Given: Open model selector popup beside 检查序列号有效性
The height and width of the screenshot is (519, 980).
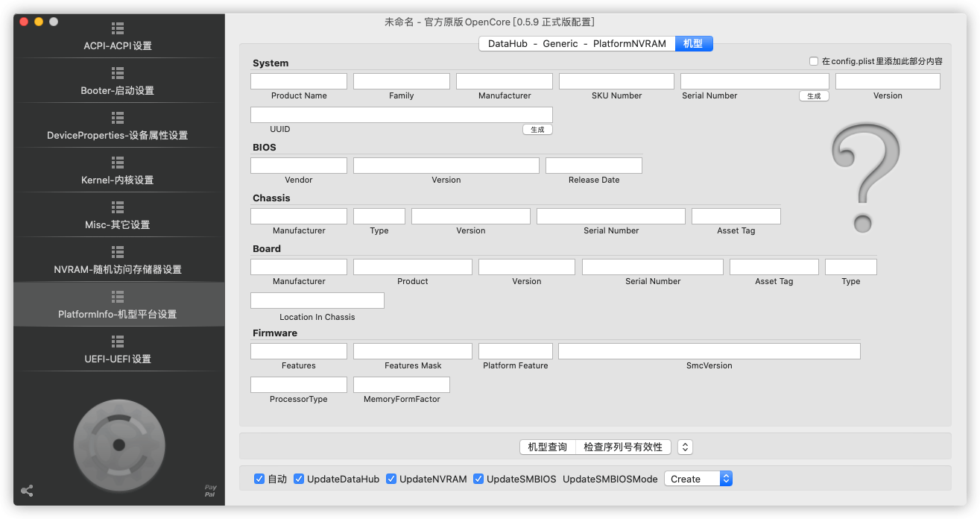Looking at the screenshot, I should click(685, 447).
